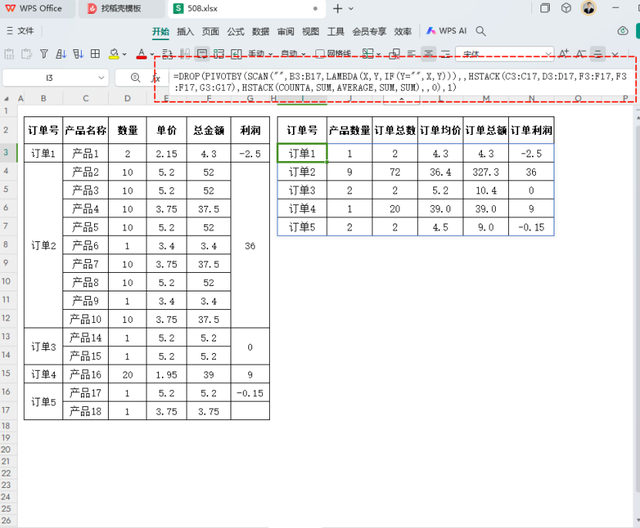640x528 pixels.
Task: Open the fill color dropdown arrow
Action: click(124, 54)
